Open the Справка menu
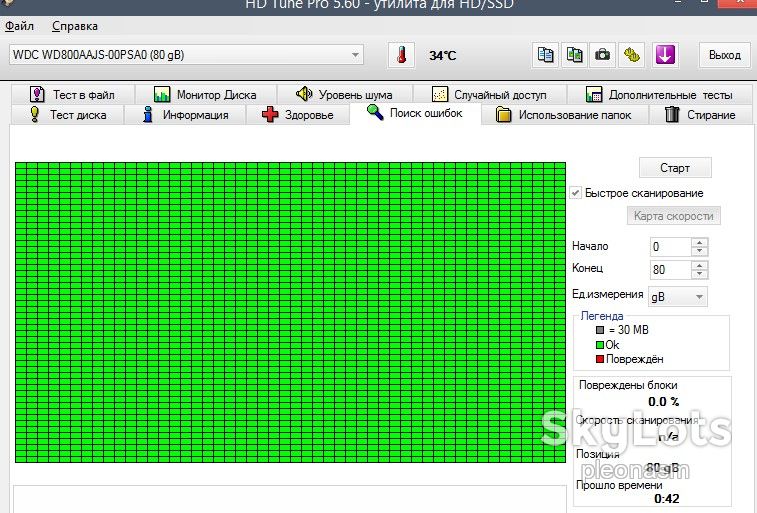This screenshot has width=757, height=513. (75, 26)
